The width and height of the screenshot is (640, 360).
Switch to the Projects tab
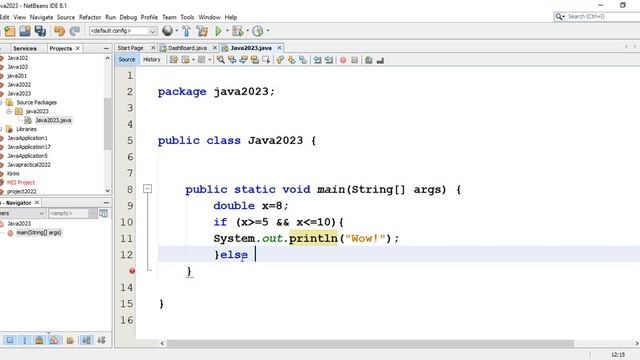click(x=60, y=48)
